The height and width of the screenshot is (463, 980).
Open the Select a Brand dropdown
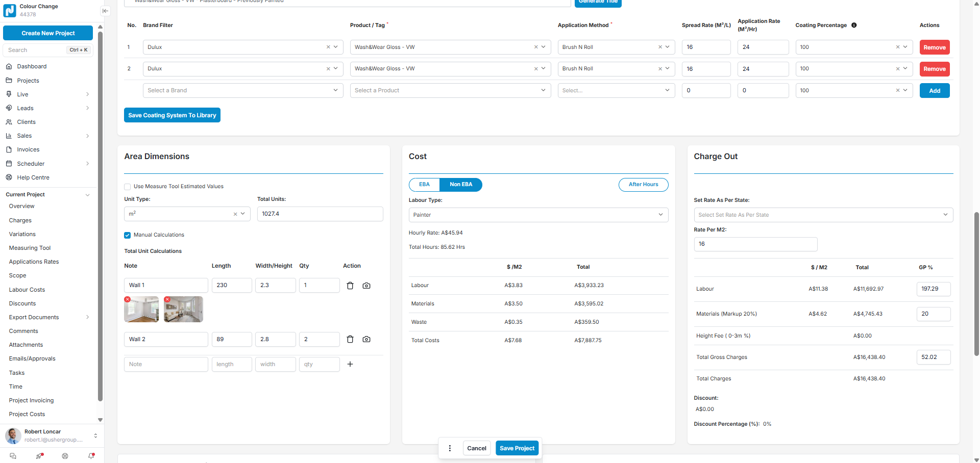(x=242, y=90)
